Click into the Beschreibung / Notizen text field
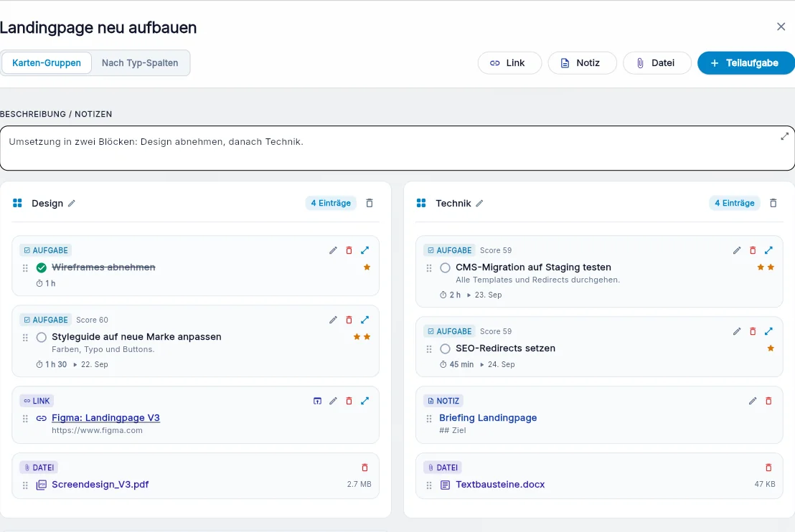 397,148
